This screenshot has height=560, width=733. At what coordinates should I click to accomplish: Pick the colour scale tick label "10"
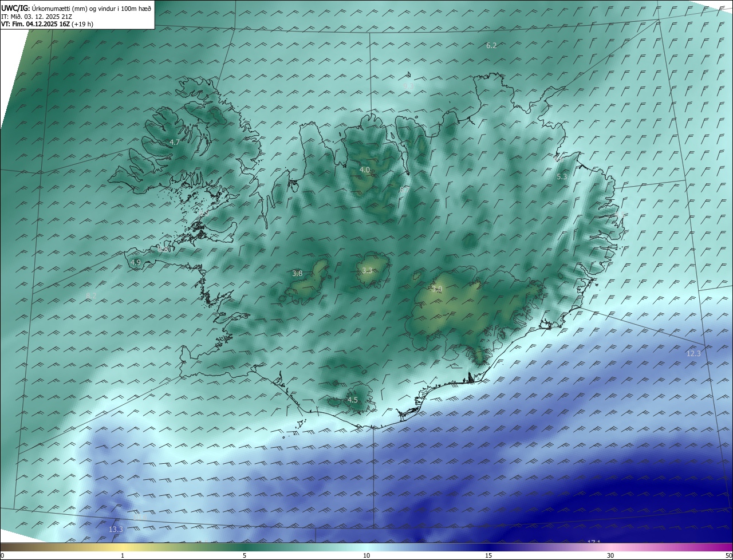point(366,555)
